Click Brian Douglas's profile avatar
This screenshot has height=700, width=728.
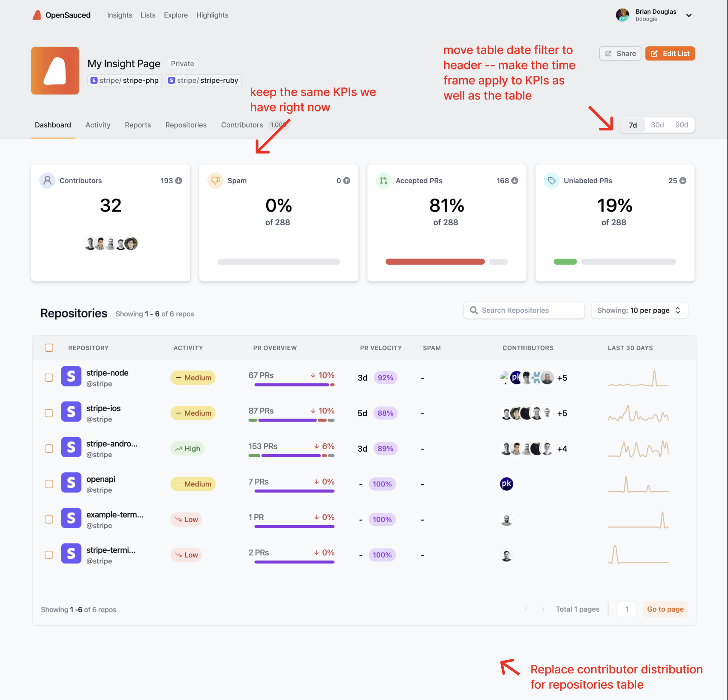click(x=623, y=15)
